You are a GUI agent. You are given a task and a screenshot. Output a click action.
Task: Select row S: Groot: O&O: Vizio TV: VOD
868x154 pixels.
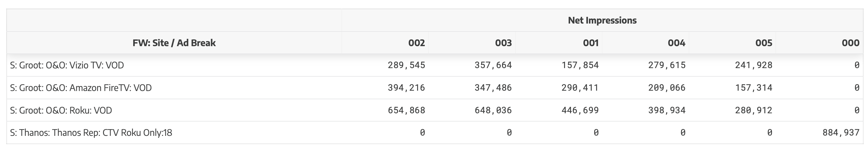point(435,65)
